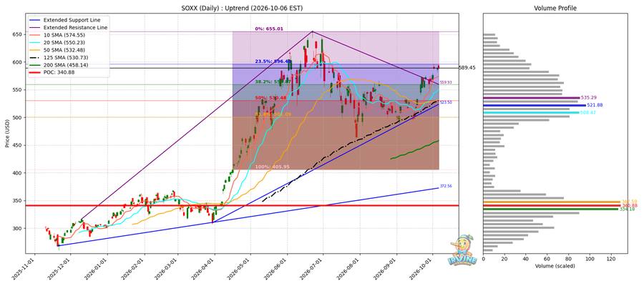The image size is (644, 286).
Task: Select the 50 SMA (532.48) legend entry
Action: [x=62, y=50]
